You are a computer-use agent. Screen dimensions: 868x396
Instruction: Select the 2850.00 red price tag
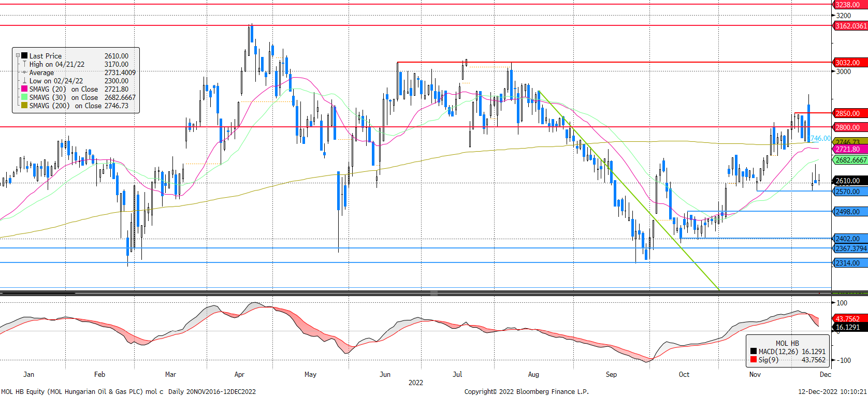point(849,113)
